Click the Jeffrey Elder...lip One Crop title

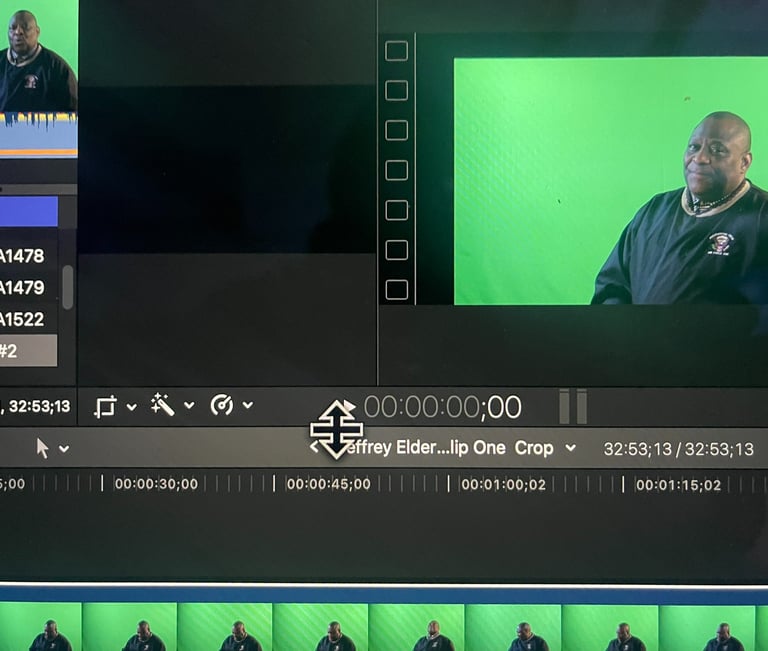click(x=448, y=448)
